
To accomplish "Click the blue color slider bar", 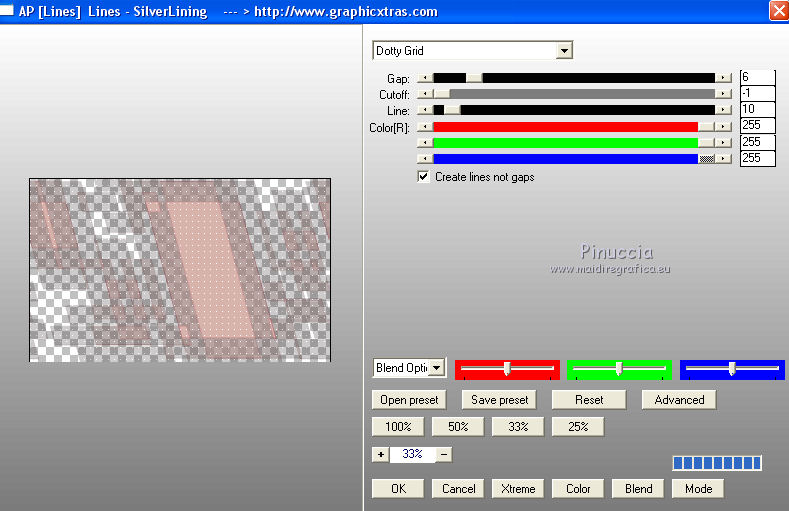I will [574, 159].
